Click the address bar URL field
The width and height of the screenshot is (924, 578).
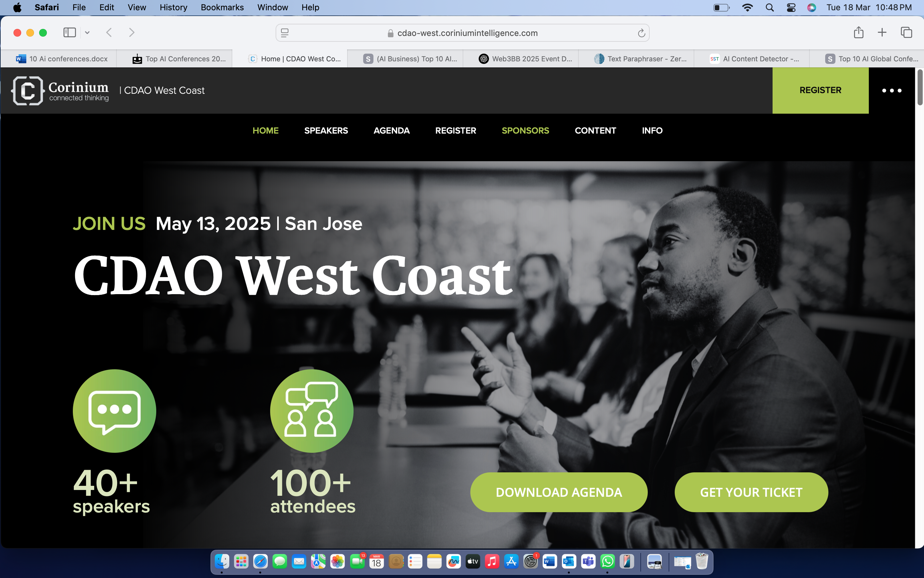(x=462, y=33)
